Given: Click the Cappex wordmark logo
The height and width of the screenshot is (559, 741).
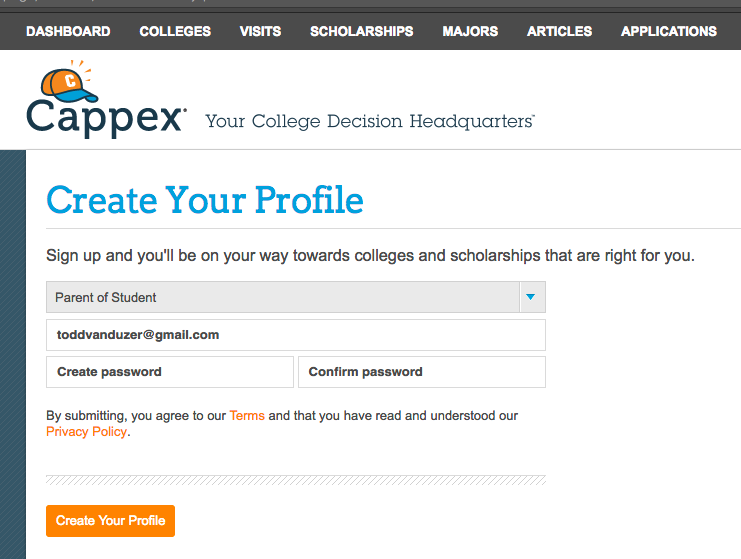Looking at the screenshot, I should [106, 117].
